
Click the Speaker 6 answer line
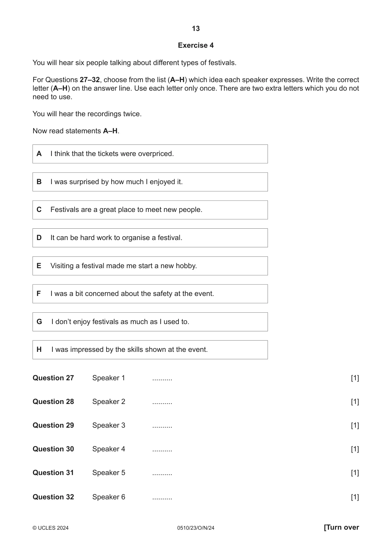click(x=162, y=497)
